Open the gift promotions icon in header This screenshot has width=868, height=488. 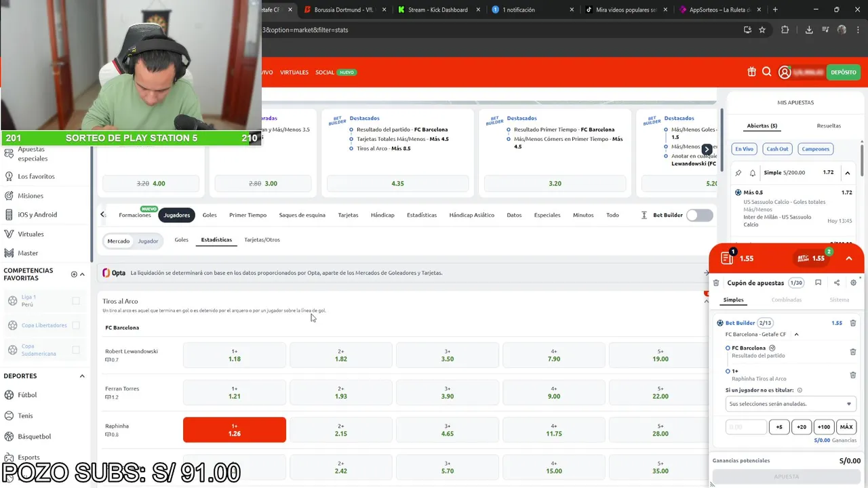coord(751,72)
